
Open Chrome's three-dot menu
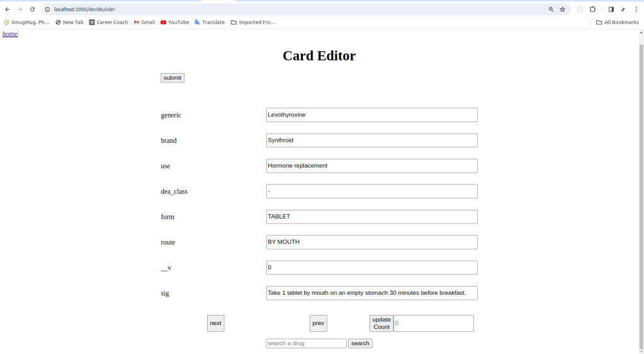click(636, 9)
